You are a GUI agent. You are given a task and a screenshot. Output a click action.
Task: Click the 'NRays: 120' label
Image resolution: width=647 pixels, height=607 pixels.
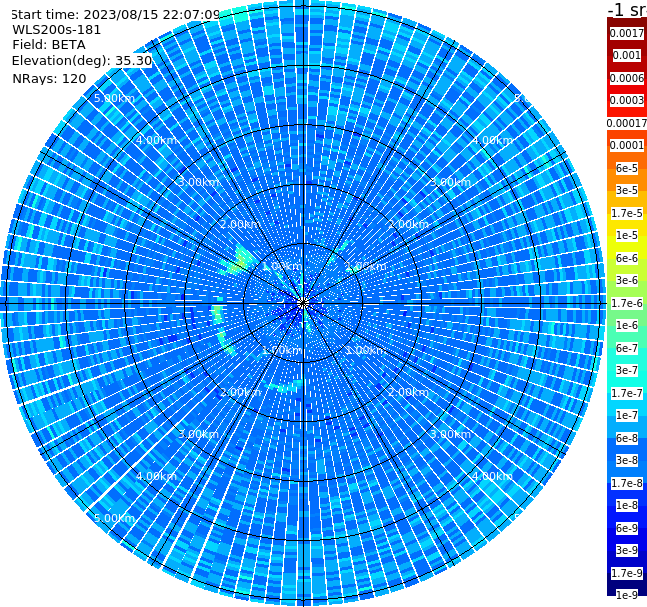[x=49, y=78]
